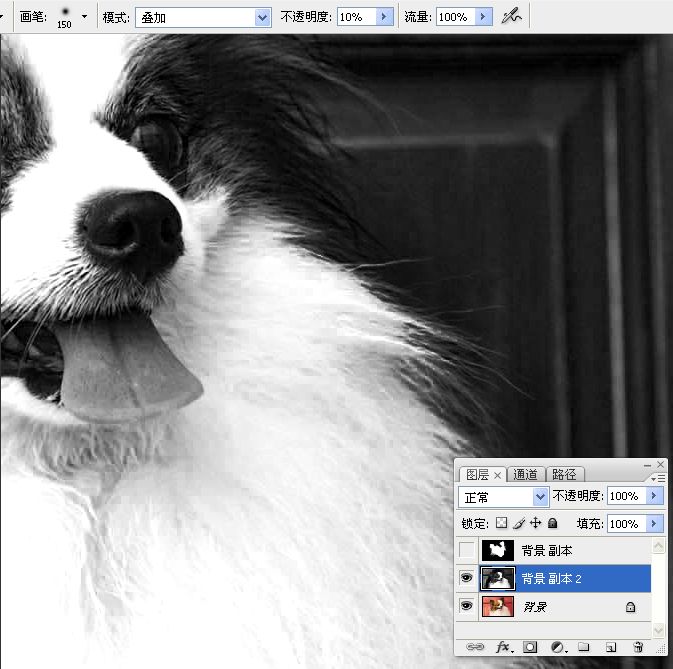Delete layer with the trash icon
The image size is (673, 669).
coord(638,647)
